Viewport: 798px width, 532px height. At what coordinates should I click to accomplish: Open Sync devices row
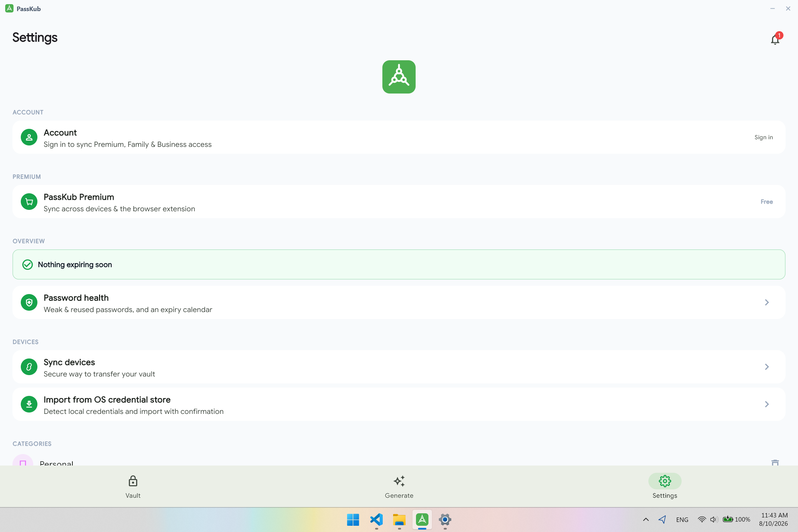pyautogui.click(x=399, y=367)
